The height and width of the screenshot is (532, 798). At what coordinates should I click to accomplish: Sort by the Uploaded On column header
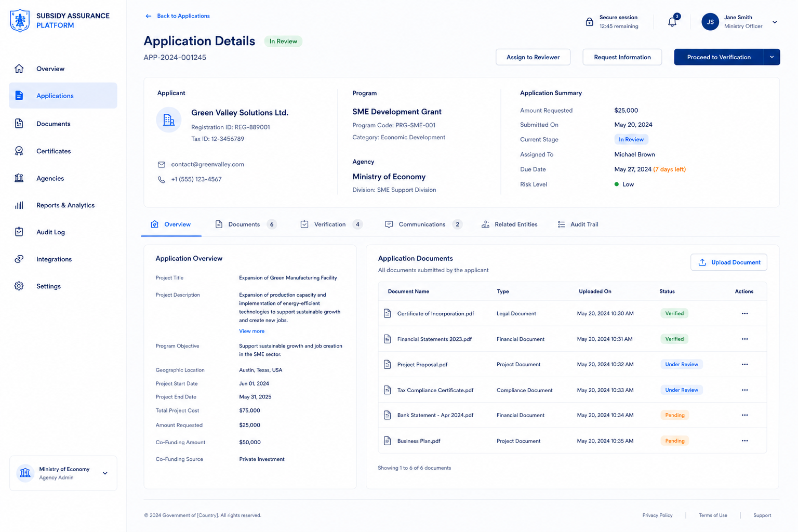[x=595, y=291]
